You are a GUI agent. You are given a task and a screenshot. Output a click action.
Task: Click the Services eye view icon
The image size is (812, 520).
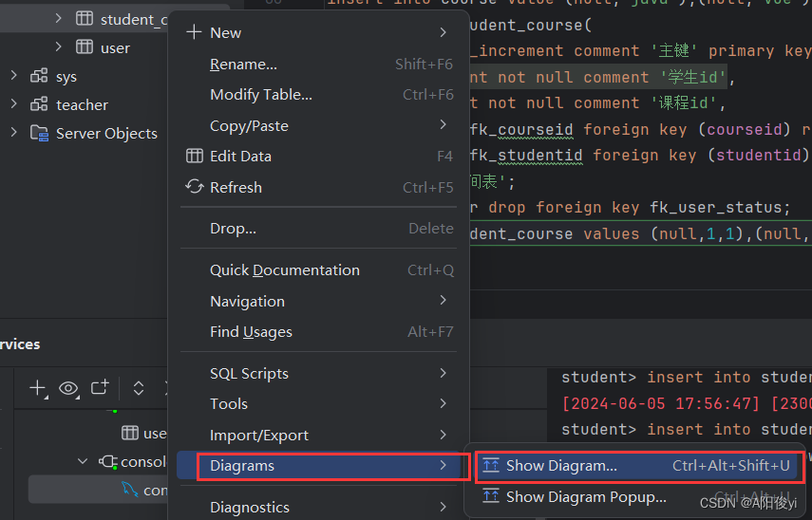pyautogui.click(x=69, y=388)
